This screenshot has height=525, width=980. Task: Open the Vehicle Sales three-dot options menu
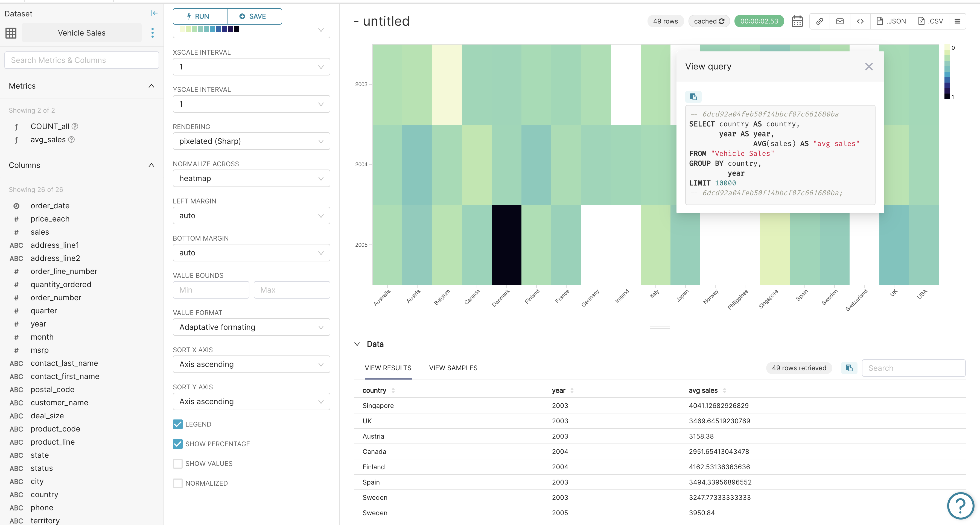coord(153,33)
